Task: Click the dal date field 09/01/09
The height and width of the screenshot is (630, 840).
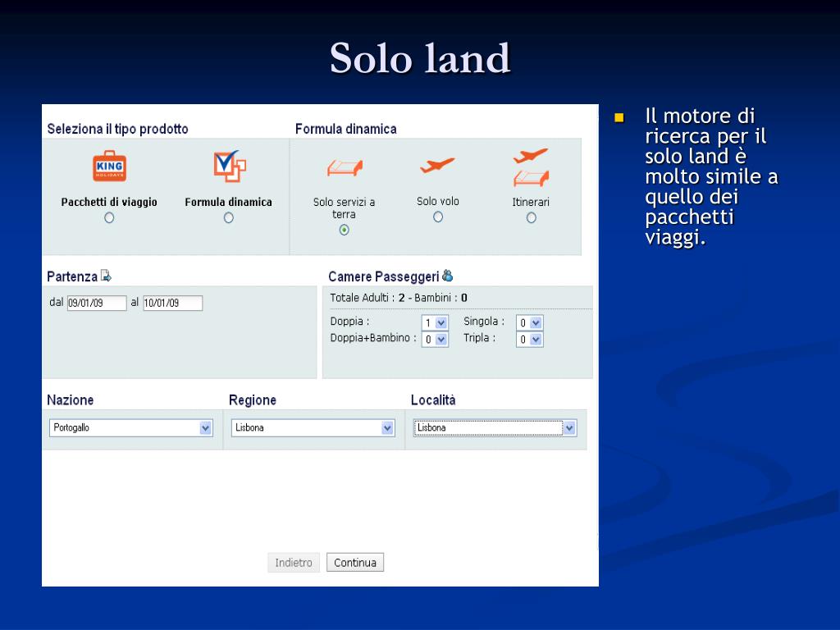Action: pyautogui.click(x=97, y=303)
